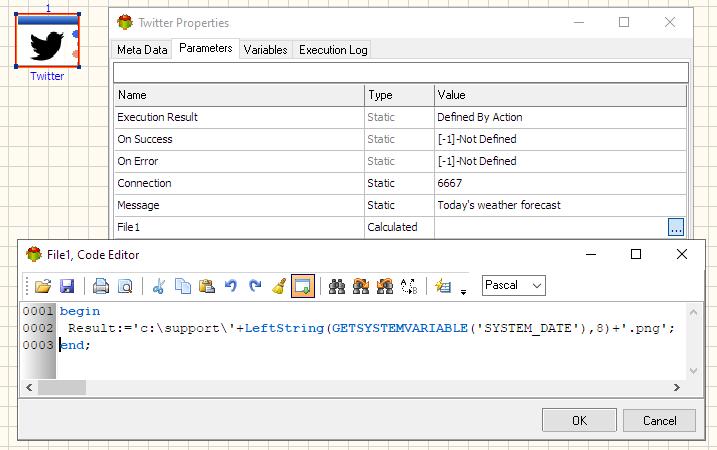Clear the code with the broom icon
The width and height of the screenshot is (717, 450).
[279, 286]
